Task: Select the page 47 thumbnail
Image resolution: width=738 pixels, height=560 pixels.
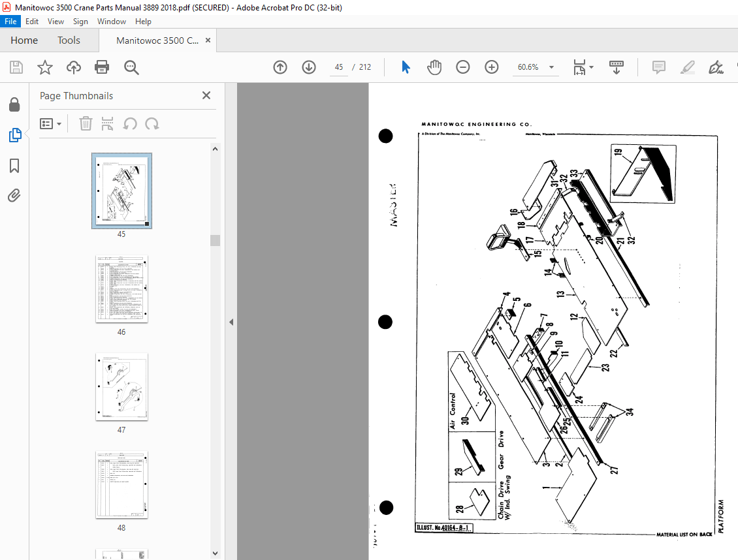Action: (121, 387)
